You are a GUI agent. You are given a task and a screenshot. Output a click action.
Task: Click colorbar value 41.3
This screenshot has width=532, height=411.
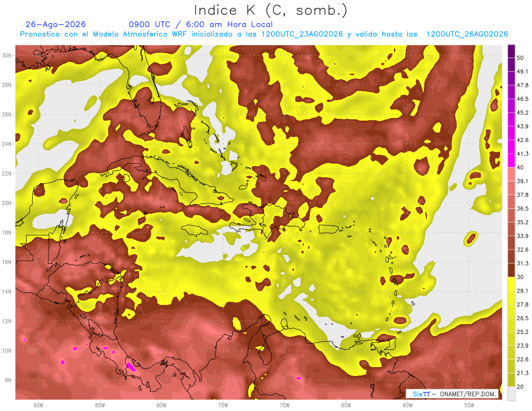(x=522, y=154)
